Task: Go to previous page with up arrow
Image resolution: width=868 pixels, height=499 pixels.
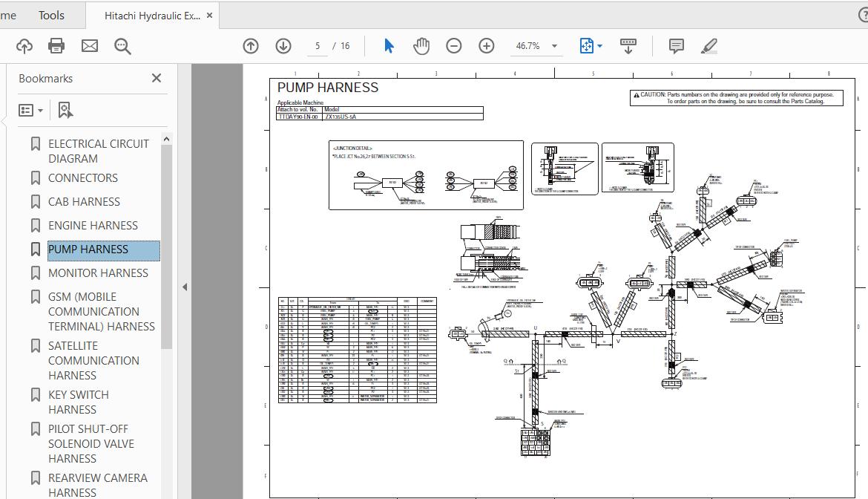Action: (x=251, y=46)
